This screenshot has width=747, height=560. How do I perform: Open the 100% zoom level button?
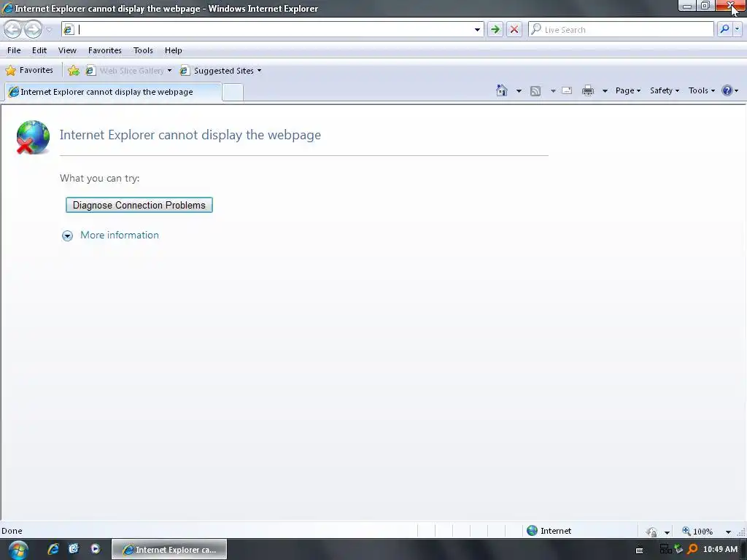pyautogui.click(x=698, y=532)
